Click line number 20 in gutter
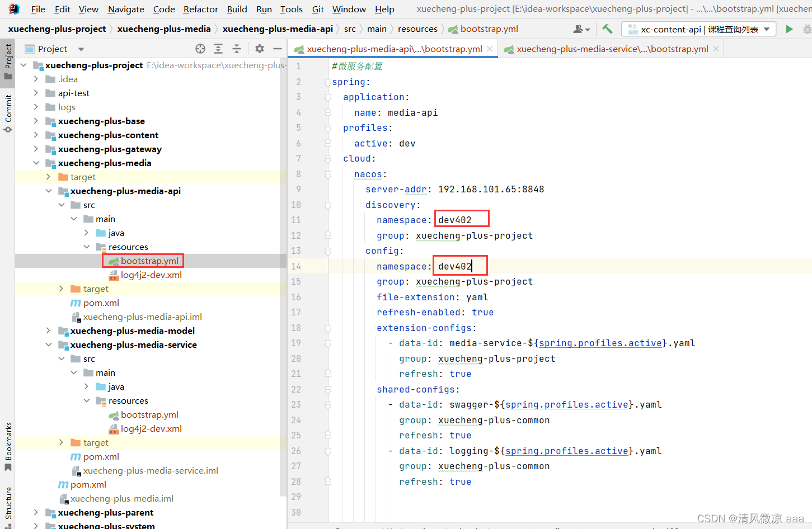The image size is (812, 529). click(x=296, y=358)
